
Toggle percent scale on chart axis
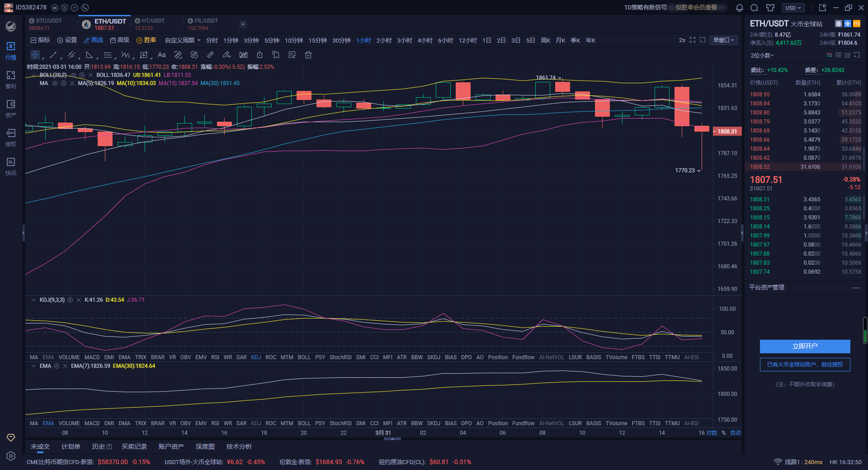pyautogui.click(x=723, y=433)
